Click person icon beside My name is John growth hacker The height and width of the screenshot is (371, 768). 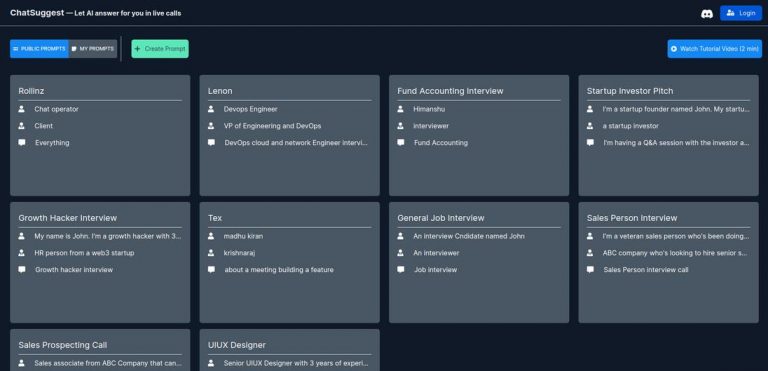pos(22,236)
